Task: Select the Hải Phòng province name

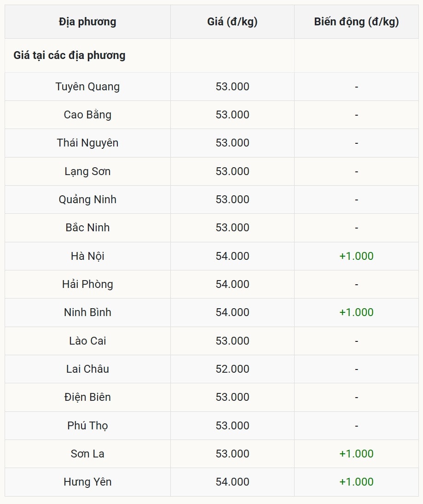Action: click(87, 284)
